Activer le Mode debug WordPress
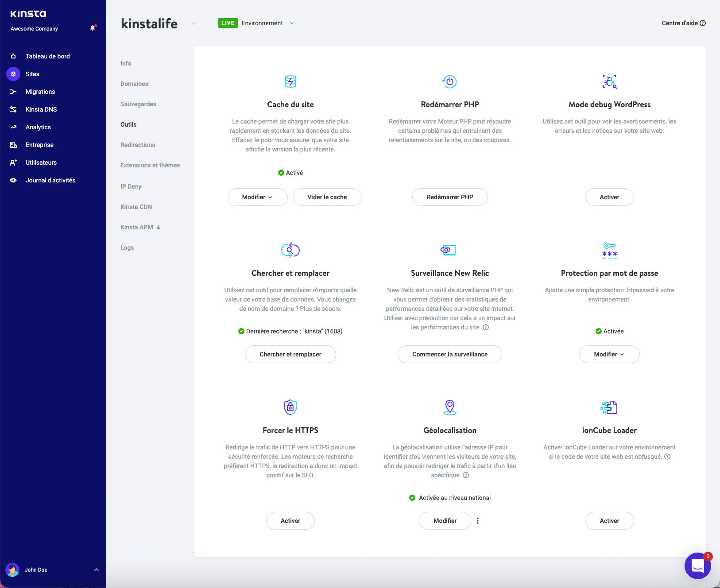Viewport: 720px width, 588px height. (x=609, y=197)
